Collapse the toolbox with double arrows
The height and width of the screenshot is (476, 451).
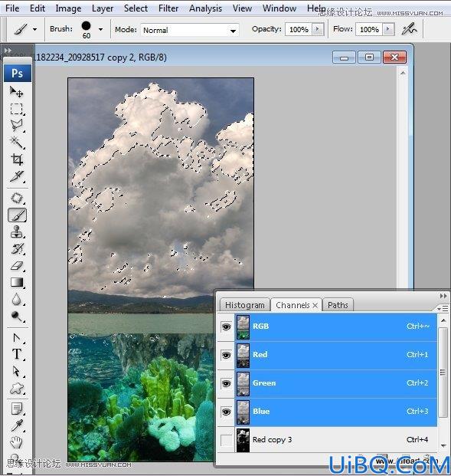tap(8, 50)
